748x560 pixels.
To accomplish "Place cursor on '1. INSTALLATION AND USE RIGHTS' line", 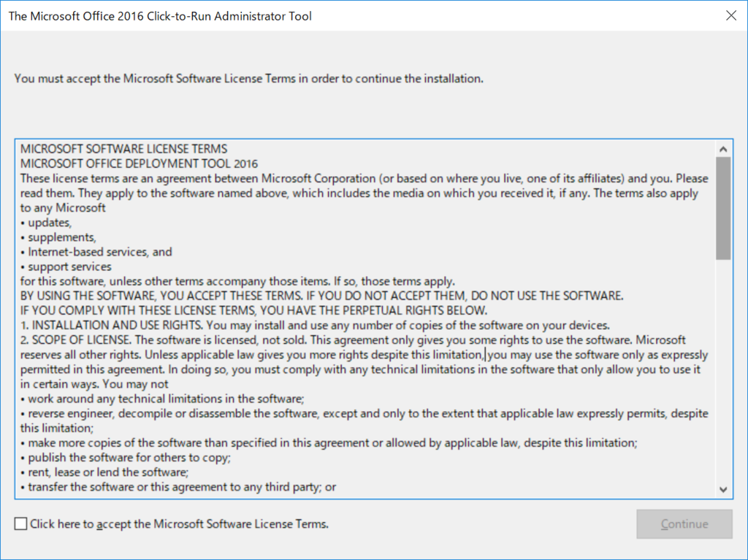I will tap(315, 326).
